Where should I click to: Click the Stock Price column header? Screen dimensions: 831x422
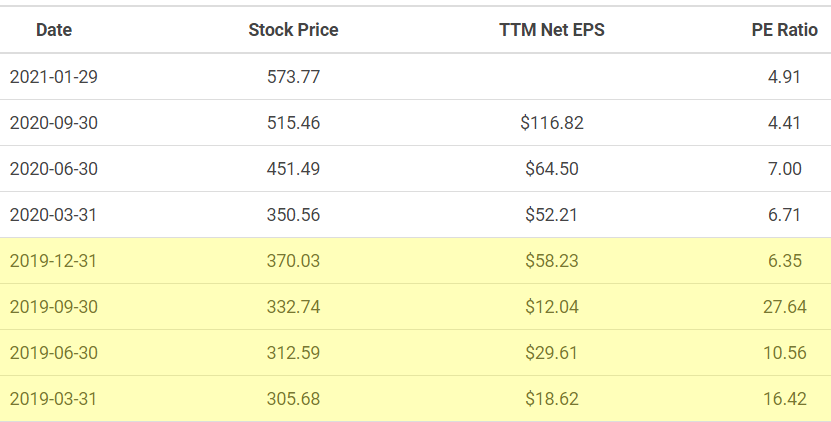click(293, 30)
